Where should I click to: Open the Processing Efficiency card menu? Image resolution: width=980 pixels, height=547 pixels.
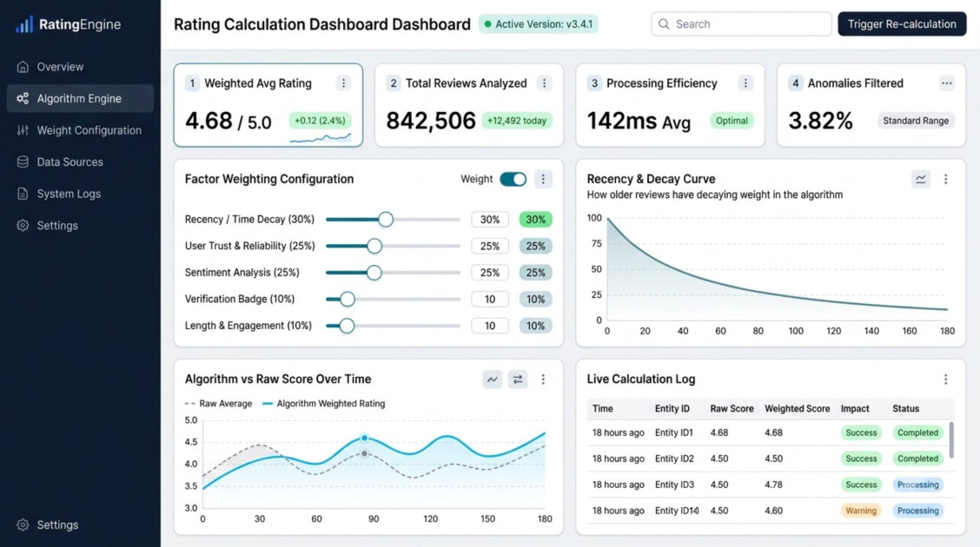tap(745, 83)
